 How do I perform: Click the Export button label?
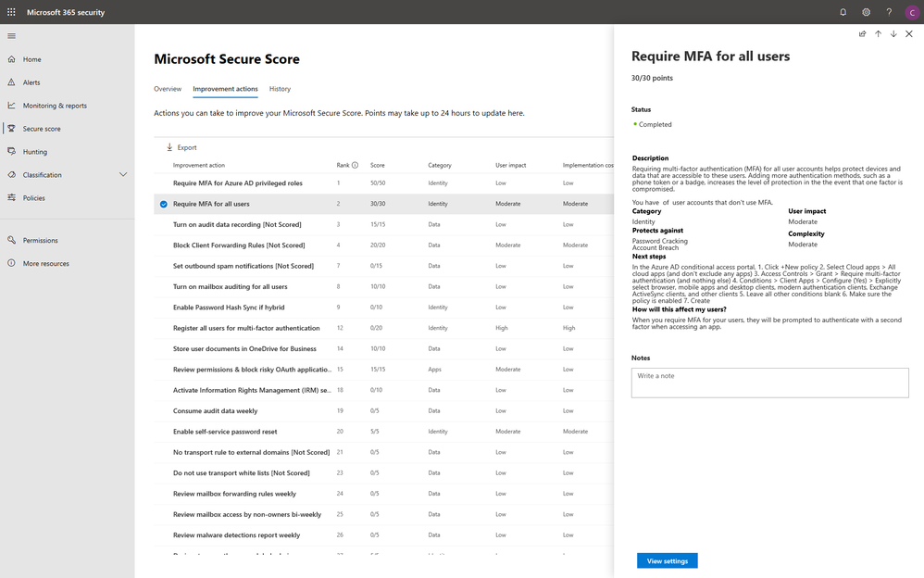pos(187,147)
